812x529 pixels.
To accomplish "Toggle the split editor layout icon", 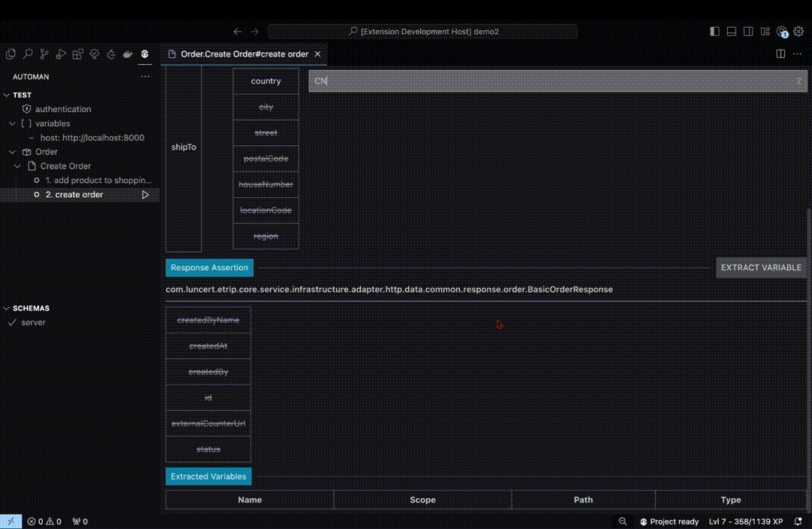I will (780, 53).
